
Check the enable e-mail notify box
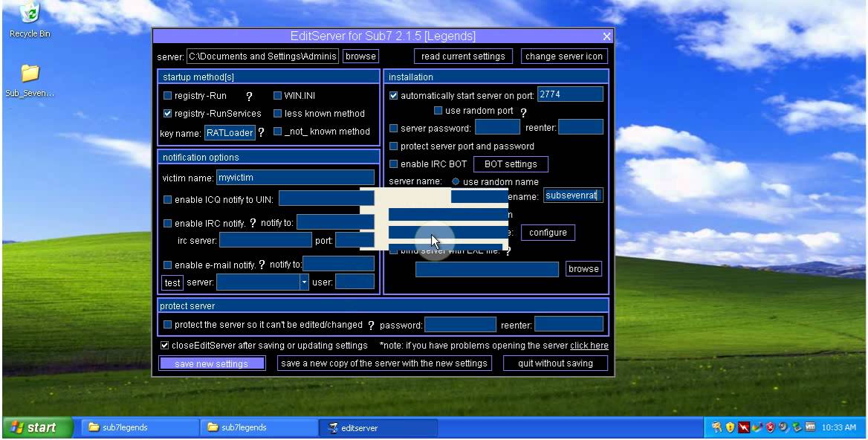[167, 265]
